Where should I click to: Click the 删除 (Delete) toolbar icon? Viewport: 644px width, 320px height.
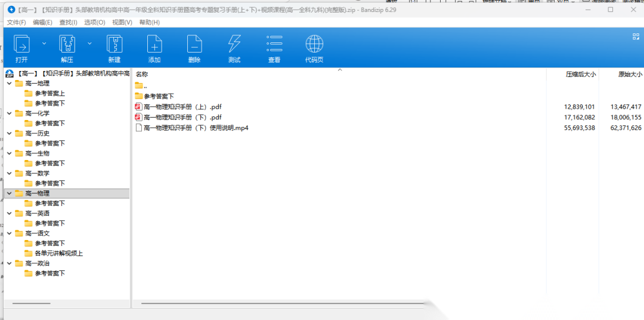[x=194, y=45]
